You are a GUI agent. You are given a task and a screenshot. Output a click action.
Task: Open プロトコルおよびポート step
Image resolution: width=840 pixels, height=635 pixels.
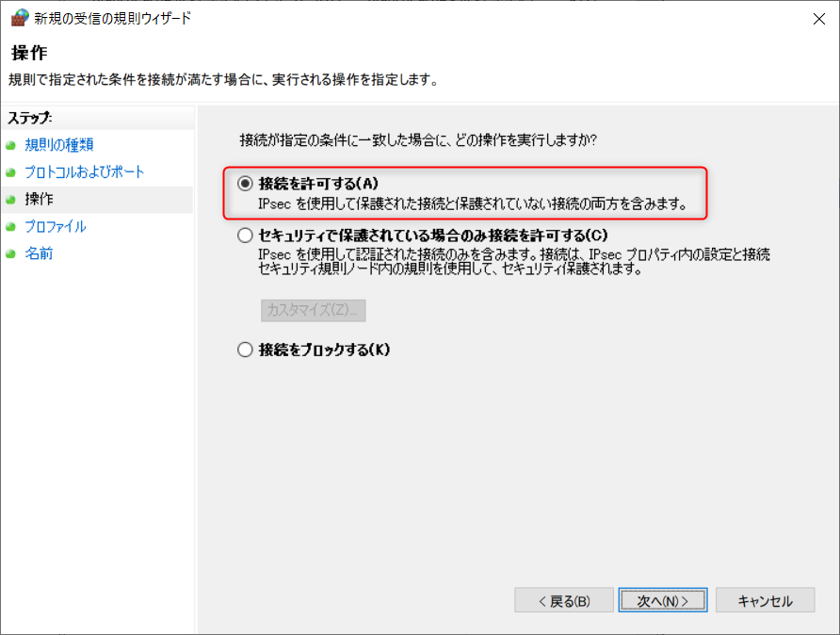click(84, 172)
